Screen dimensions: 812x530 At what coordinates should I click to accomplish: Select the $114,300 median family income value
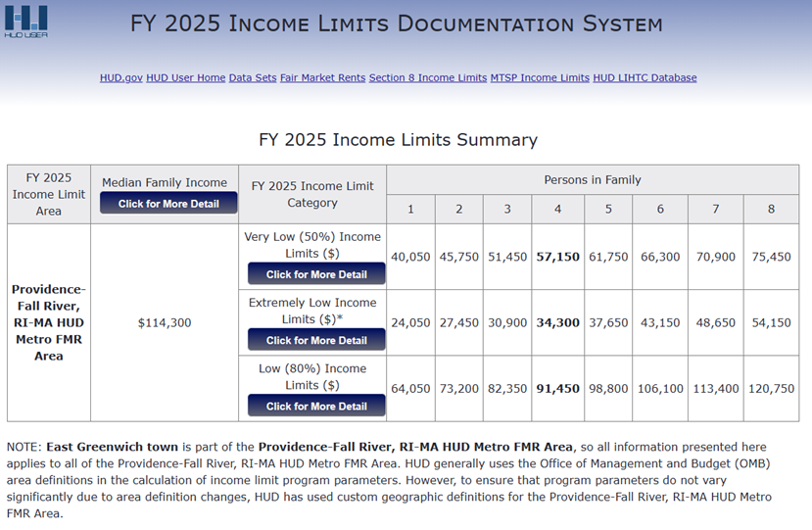(165, 322)
